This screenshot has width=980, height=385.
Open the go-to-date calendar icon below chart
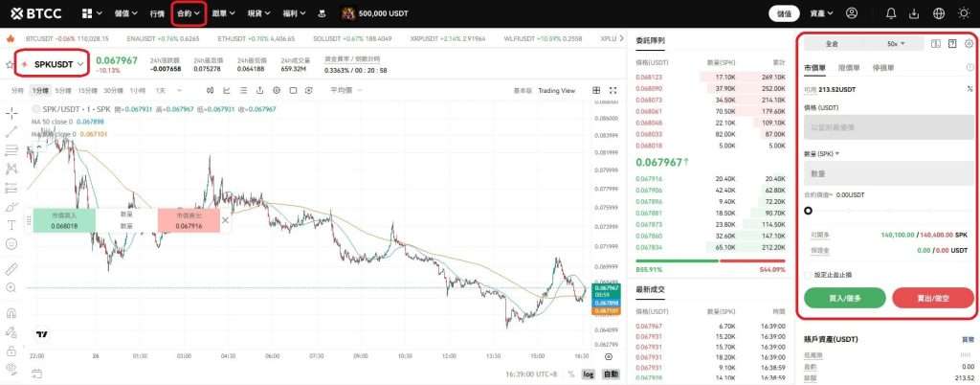[37, 374]
